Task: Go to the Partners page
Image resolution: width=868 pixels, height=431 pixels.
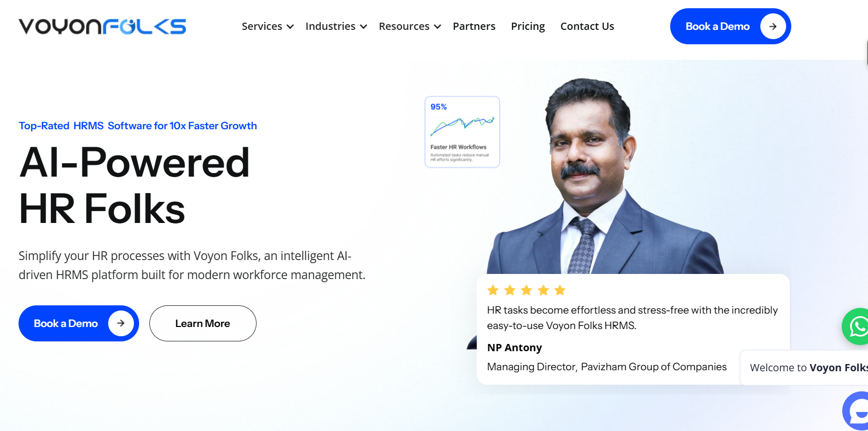Action: coord(474,26)
